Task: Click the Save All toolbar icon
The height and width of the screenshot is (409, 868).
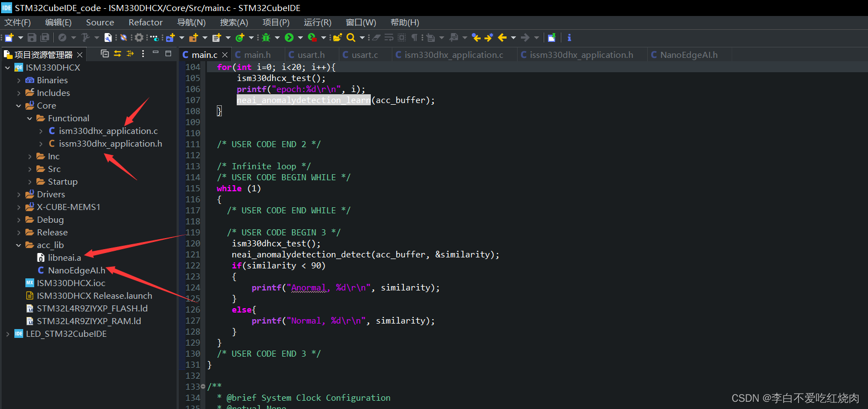Action: 45,37
